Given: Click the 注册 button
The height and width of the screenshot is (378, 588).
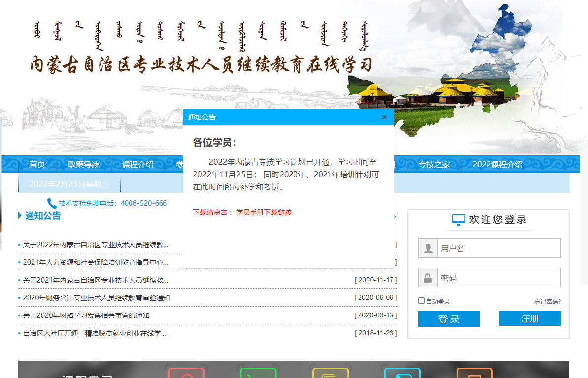Looking at the screenshot, I should (530, 318).
